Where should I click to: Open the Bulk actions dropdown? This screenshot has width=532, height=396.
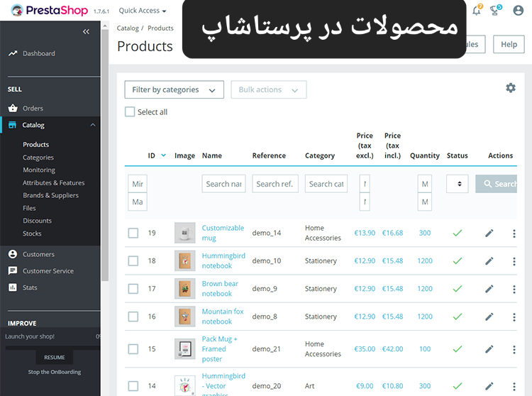(269, 89)
